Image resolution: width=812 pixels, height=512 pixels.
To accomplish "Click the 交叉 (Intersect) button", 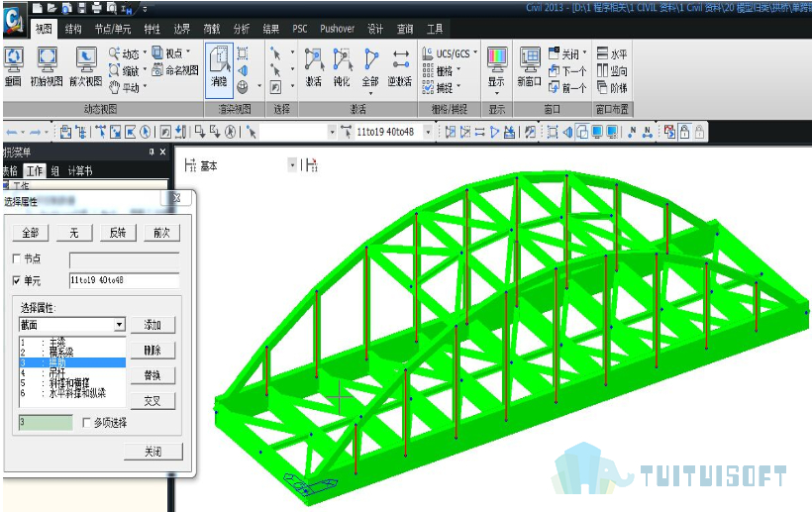I will [152, 401].
